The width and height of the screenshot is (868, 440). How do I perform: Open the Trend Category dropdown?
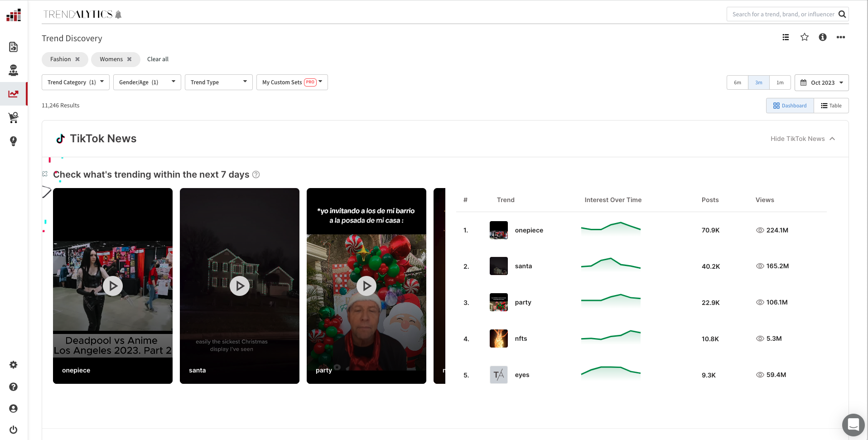pos(76,82)
